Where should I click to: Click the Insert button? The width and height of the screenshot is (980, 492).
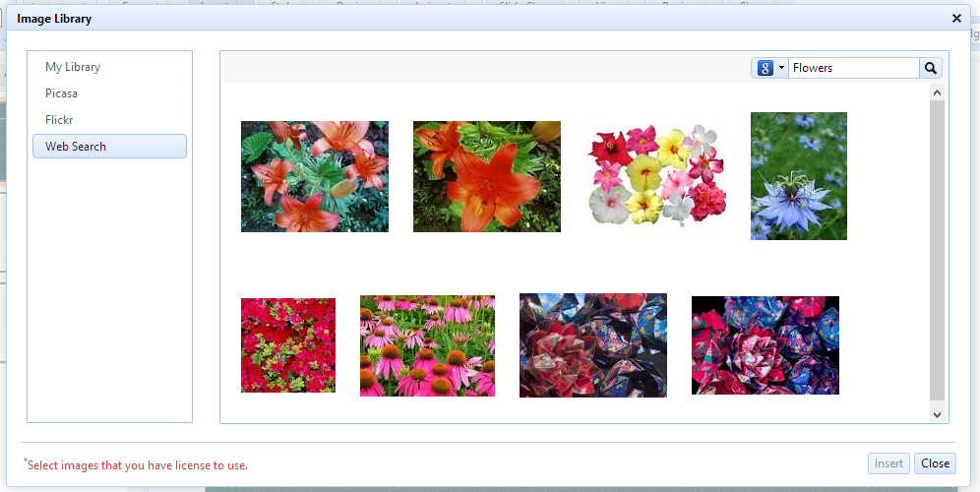click(888, 463)
